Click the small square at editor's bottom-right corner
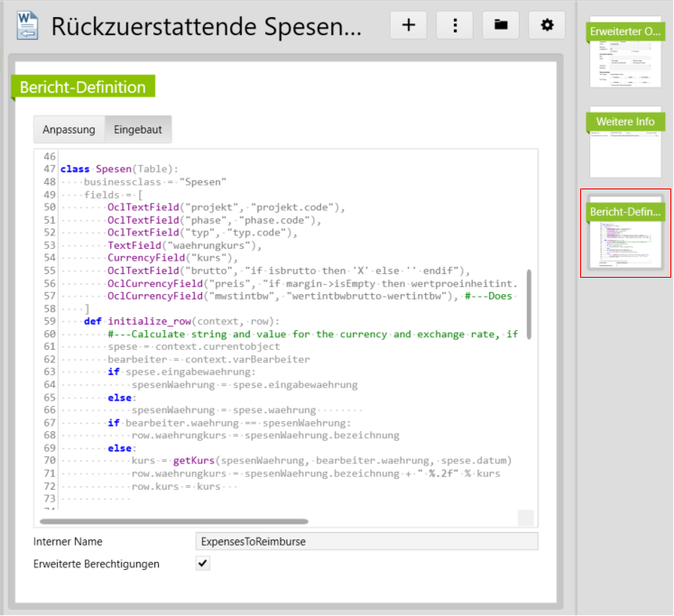Image resolution: width=674 pixels, height=616 pixels. [x=525, y=518]
